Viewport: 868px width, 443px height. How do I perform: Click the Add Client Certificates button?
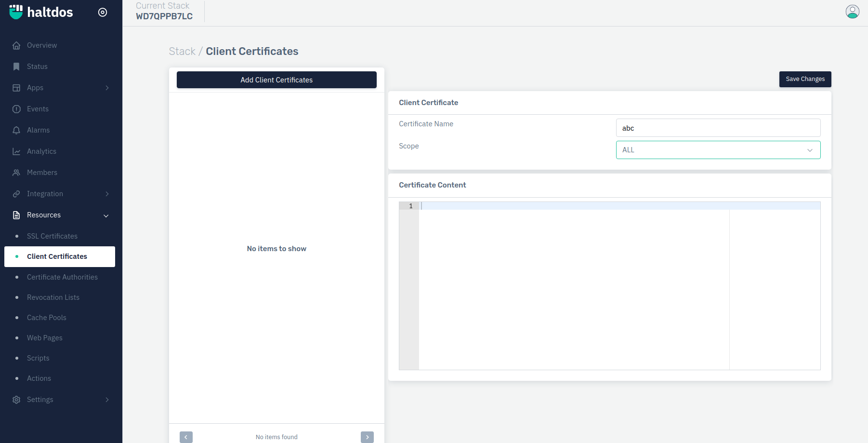(x=276, y=80)
